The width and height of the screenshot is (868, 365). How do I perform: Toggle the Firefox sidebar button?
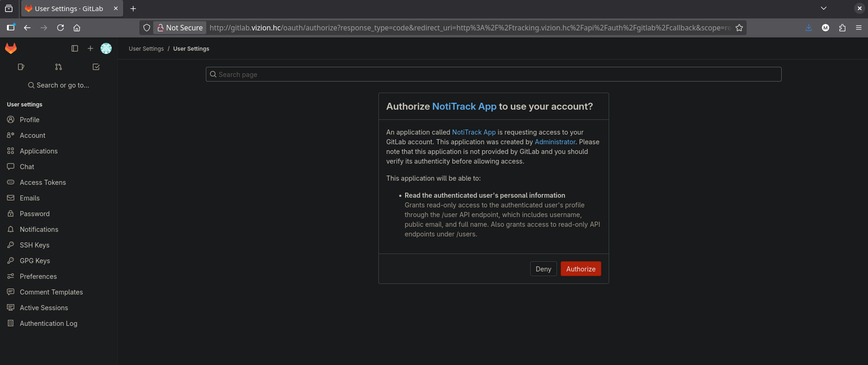pyautogui.click(x=11, y=28)
